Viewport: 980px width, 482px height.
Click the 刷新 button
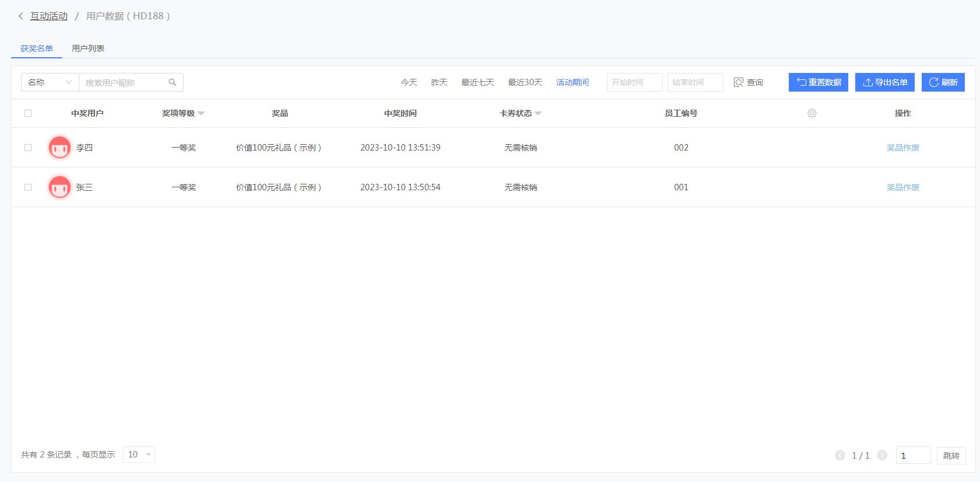coord(943,82)
